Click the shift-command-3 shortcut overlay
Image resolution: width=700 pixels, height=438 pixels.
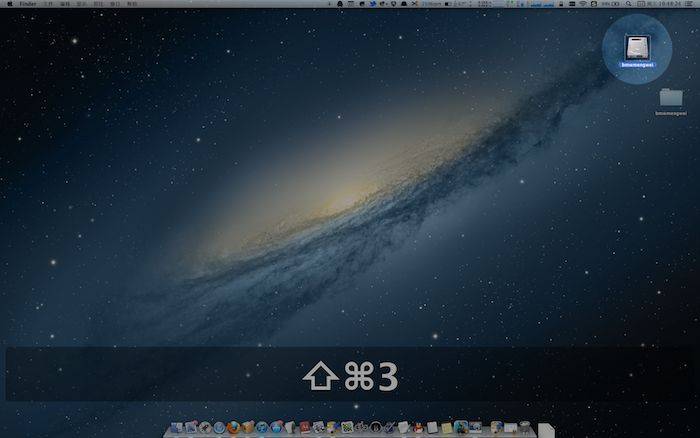click(x=350, y=375)
